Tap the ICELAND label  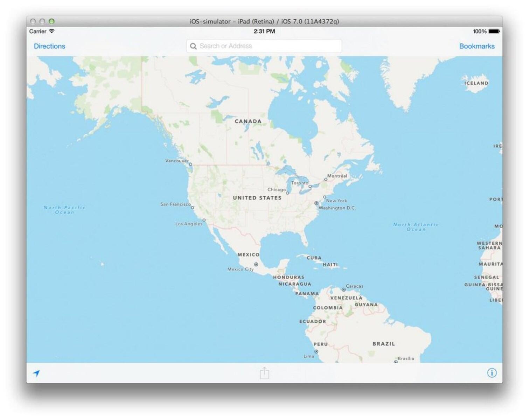476,83
